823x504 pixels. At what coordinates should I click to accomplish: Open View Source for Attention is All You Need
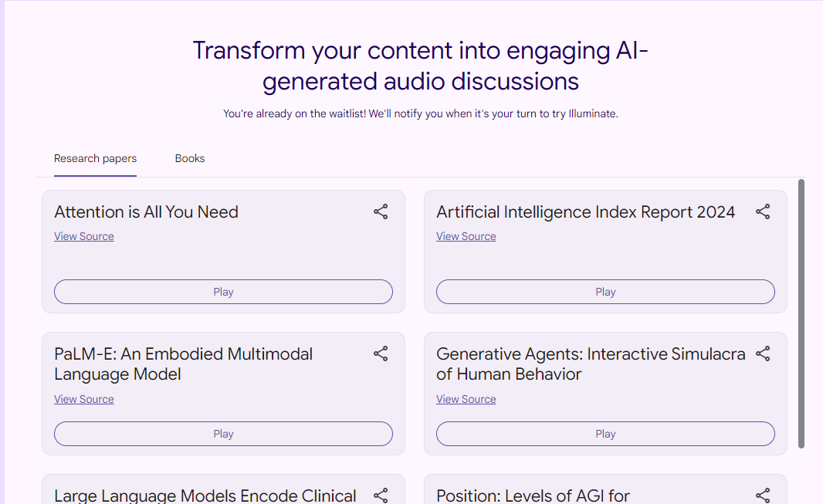coord(84,236)
